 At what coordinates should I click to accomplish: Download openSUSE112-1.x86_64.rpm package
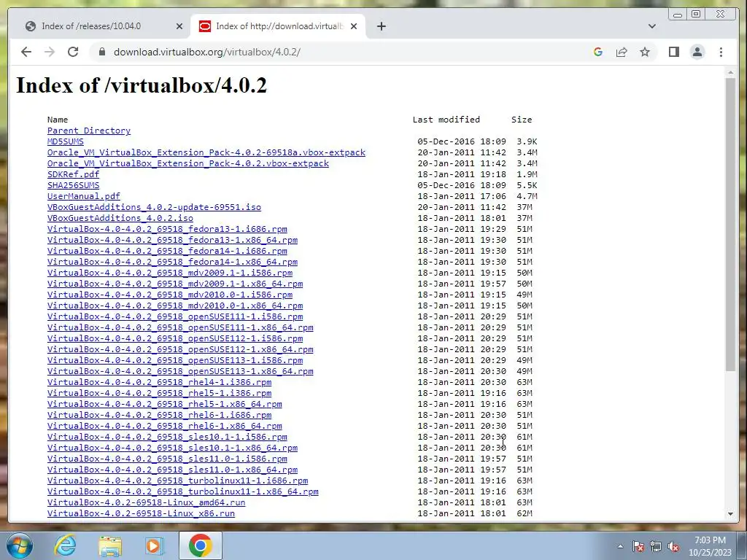point(180,349)
